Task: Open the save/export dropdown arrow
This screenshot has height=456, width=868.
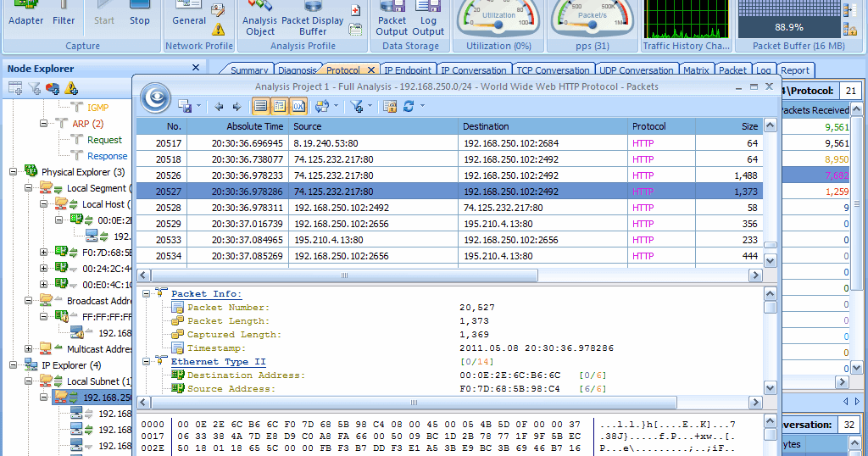Action: pyautogui.click(x=198, y=106)
